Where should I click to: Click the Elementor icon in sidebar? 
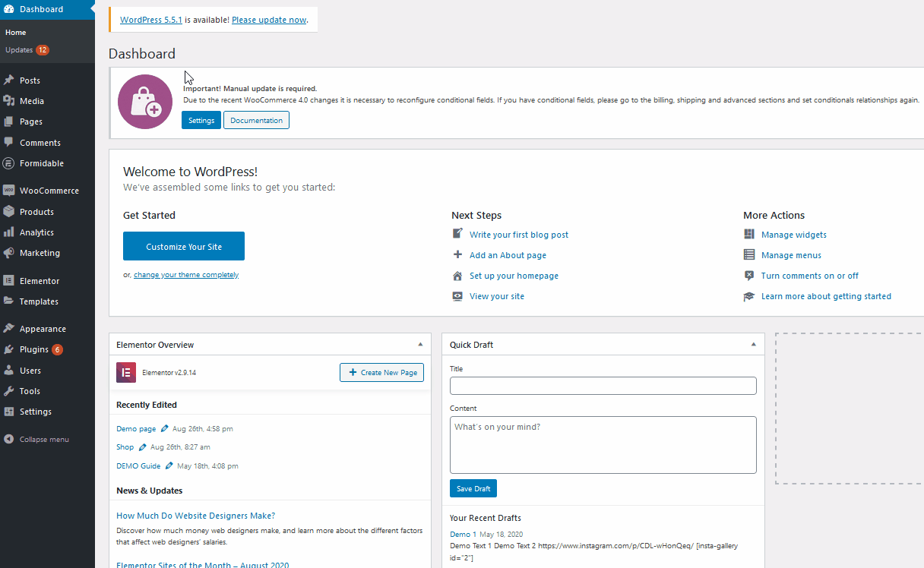pos(9,280)
